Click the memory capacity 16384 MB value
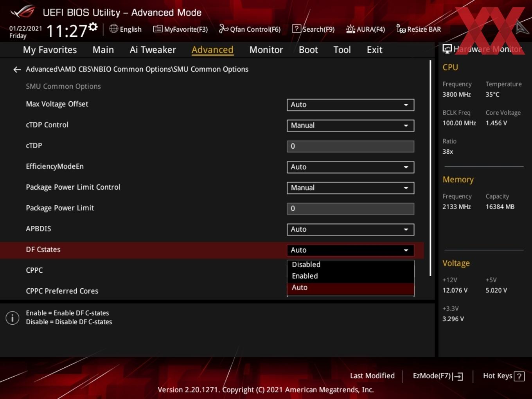Viewport: 532px width, 399px height. click(500, 207)
